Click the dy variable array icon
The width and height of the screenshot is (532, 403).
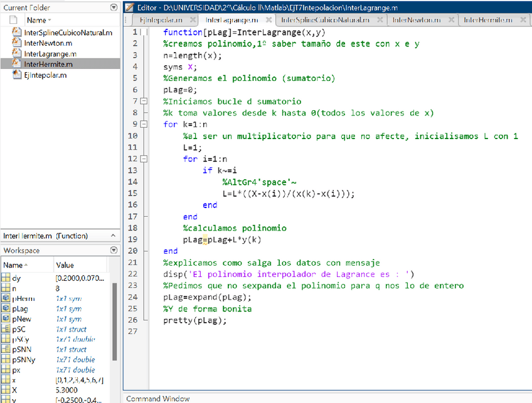coord(6,278)
